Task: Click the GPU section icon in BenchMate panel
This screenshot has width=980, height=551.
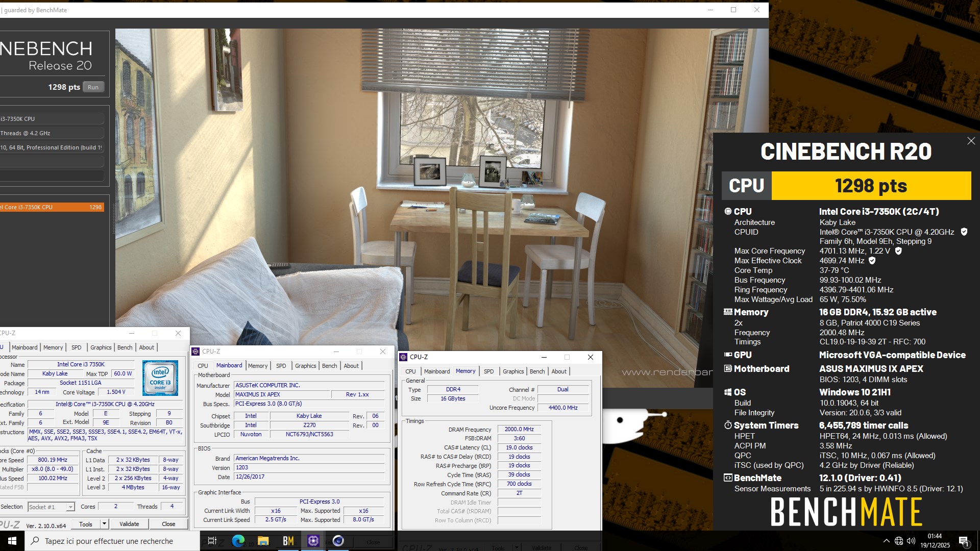Action: point(728,355)
